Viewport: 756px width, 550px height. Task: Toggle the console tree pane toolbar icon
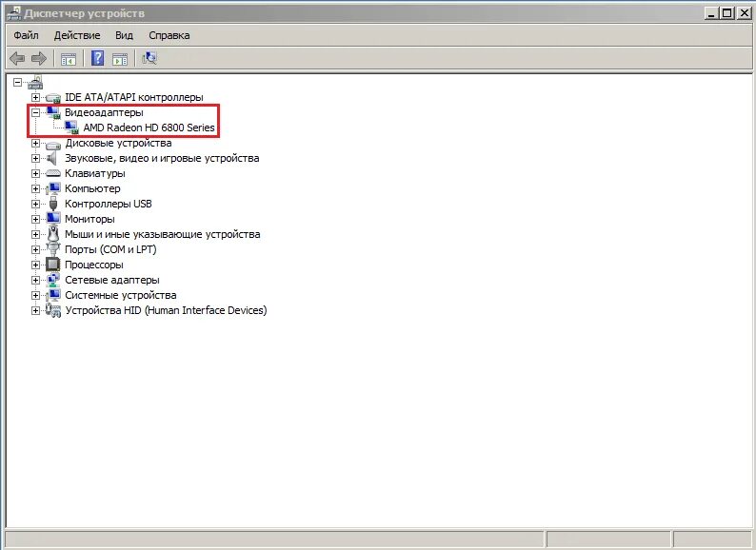tap(69, 59)
